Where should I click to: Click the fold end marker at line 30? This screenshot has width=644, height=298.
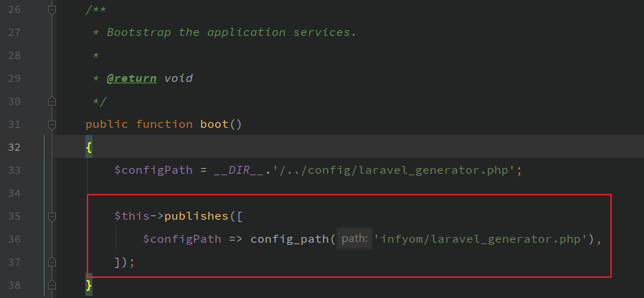(x=51, y=101)
